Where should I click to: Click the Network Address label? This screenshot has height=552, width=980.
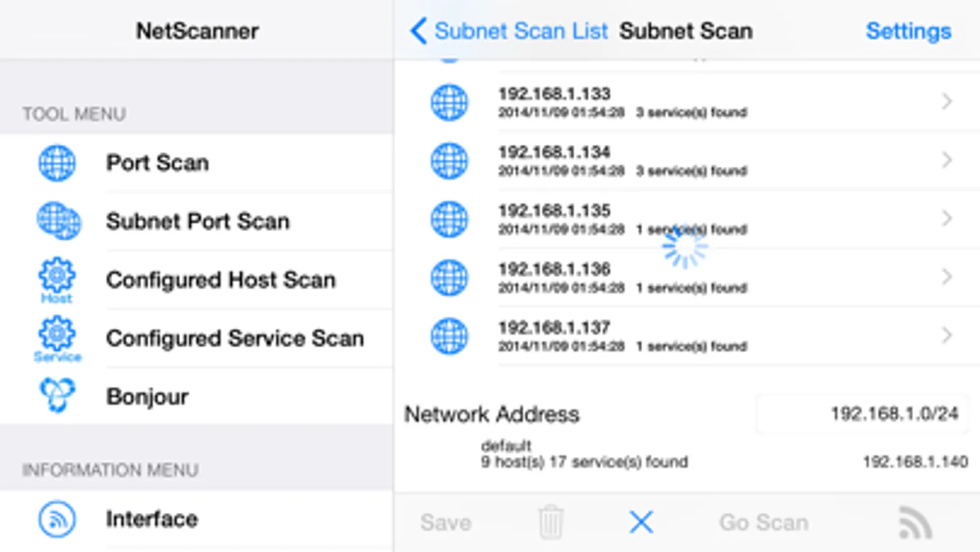pos(492,415)
